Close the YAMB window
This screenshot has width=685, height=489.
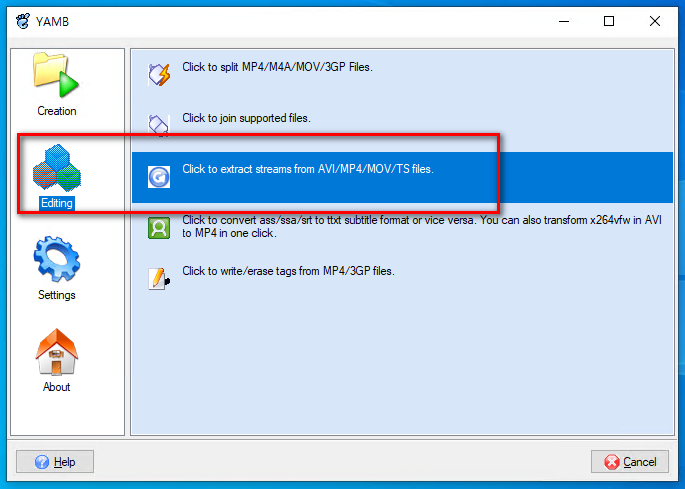pos(654,21)
